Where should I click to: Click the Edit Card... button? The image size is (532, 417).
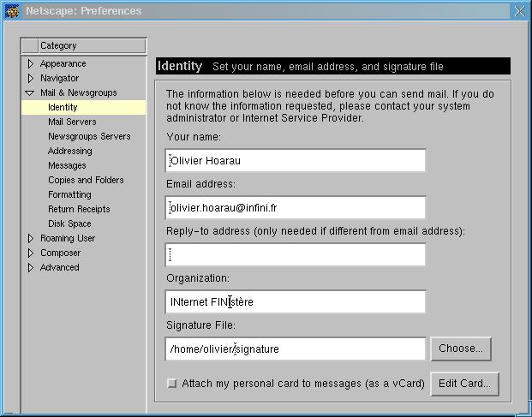coord(464,384)
